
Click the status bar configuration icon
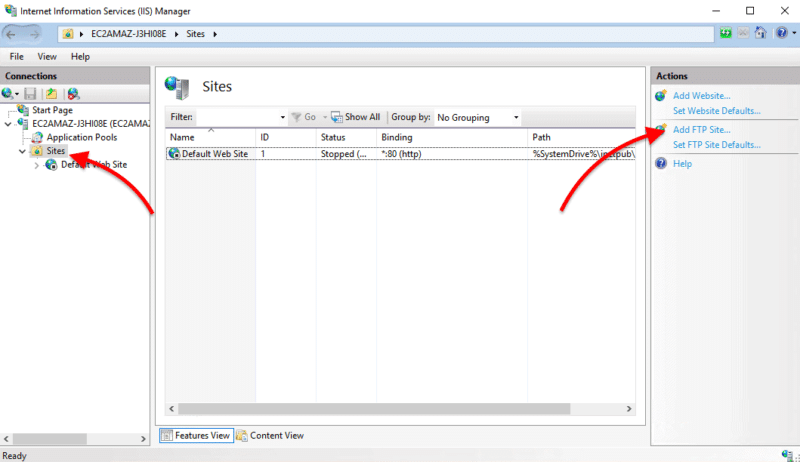click(788, 454)
